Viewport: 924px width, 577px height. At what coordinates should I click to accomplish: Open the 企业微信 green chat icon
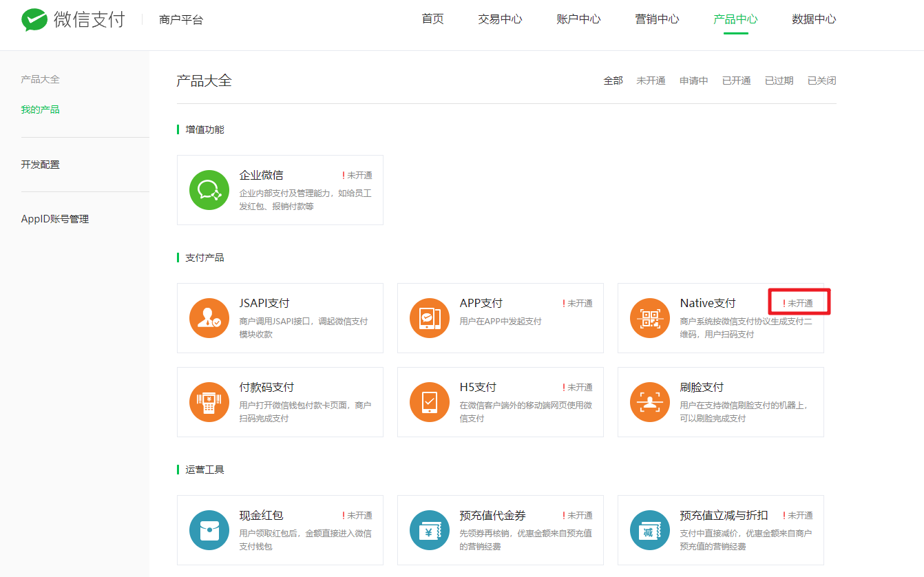(x=209, y=190)
